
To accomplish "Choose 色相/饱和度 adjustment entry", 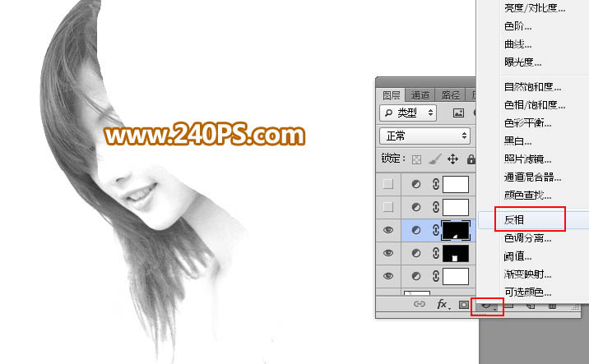I will tap(535, 105).
